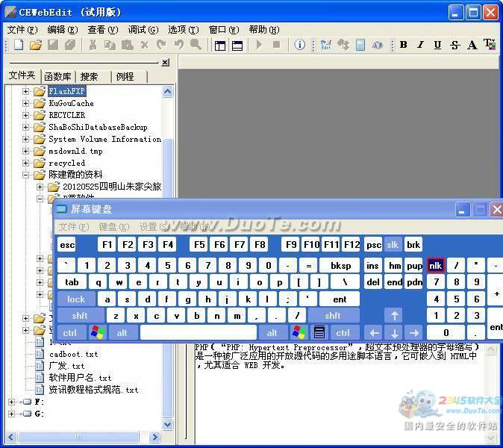Expand the RECYCLER folder
Viewport: 503px width, 448px height.
coord(25,115)
